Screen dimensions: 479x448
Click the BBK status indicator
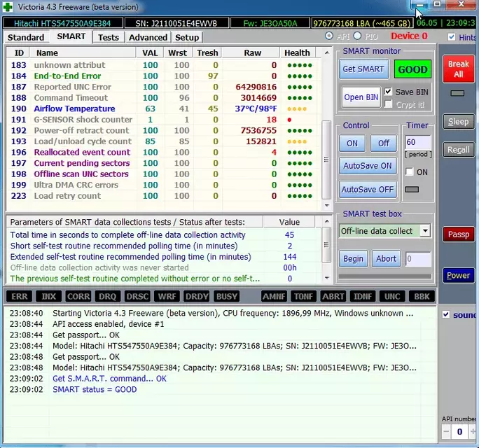[x=422, y=296]
